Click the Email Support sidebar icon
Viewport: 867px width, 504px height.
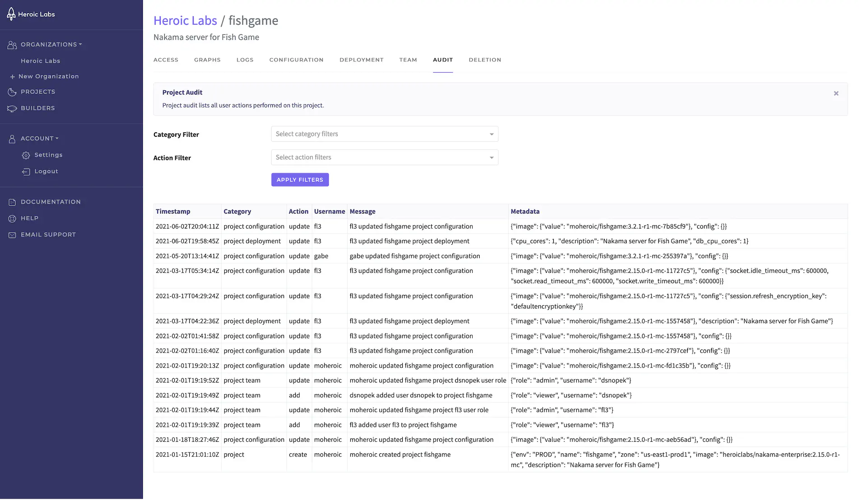12,234
